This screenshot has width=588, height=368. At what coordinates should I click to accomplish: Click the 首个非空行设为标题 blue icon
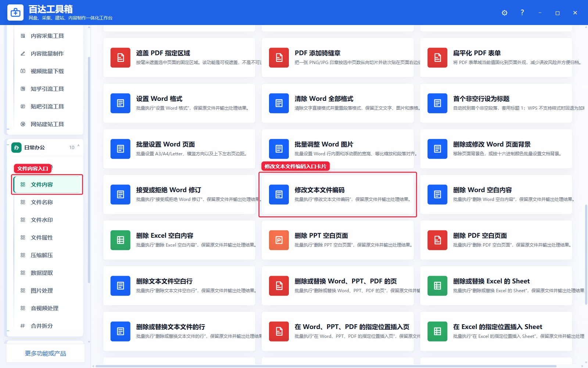pyautogui.click(x=437, y=103)
